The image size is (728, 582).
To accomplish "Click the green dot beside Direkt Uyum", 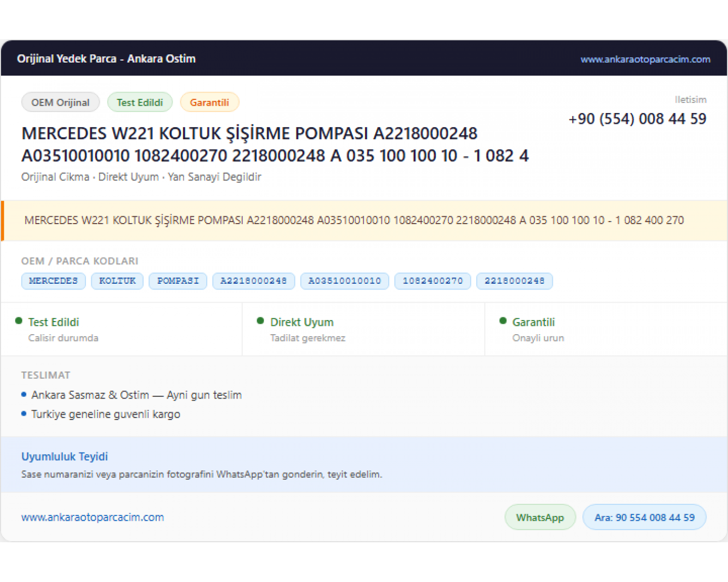I will pyautogui.click(x=260, y=321).
